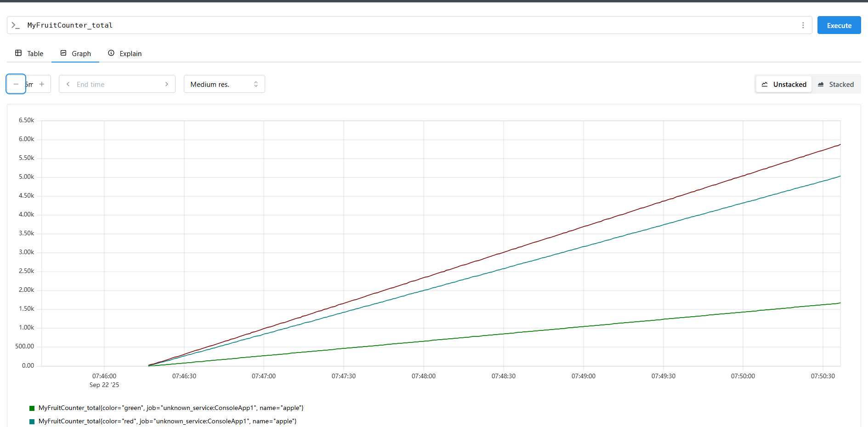The image size is (868, 427).
Task: Go to the previous end time
Action: tap(68, 84)
